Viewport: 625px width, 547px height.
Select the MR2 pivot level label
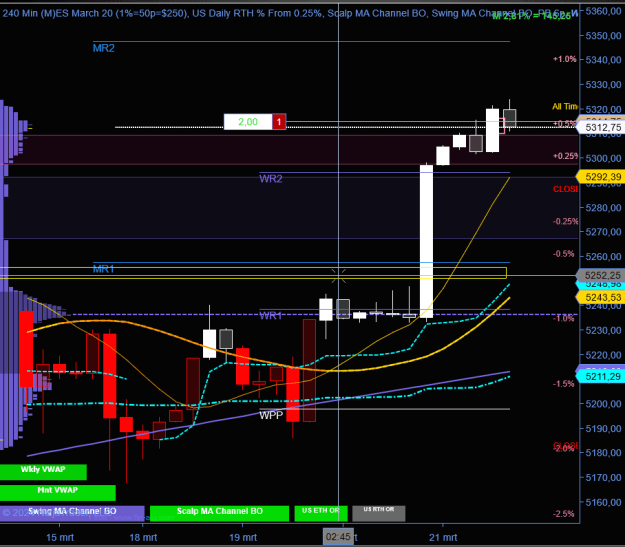coord(104,48)
